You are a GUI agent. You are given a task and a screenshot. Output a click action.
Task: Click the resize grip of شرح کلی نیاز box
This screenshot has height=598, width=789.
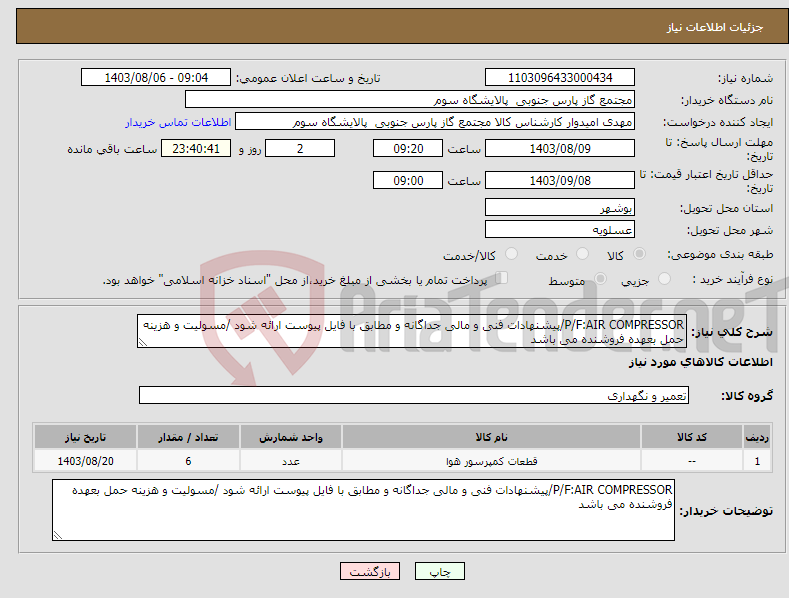[143, 342]
